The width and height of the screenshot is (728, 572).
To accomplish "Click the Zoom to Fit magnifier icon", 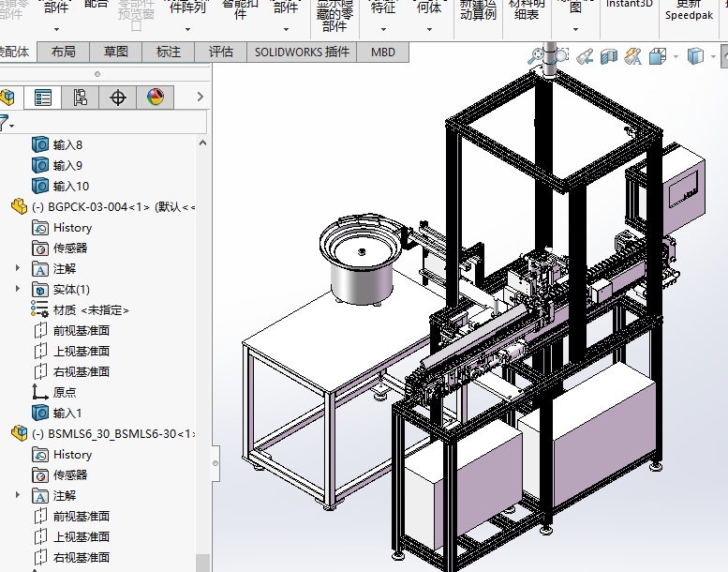I will point(538,57).
